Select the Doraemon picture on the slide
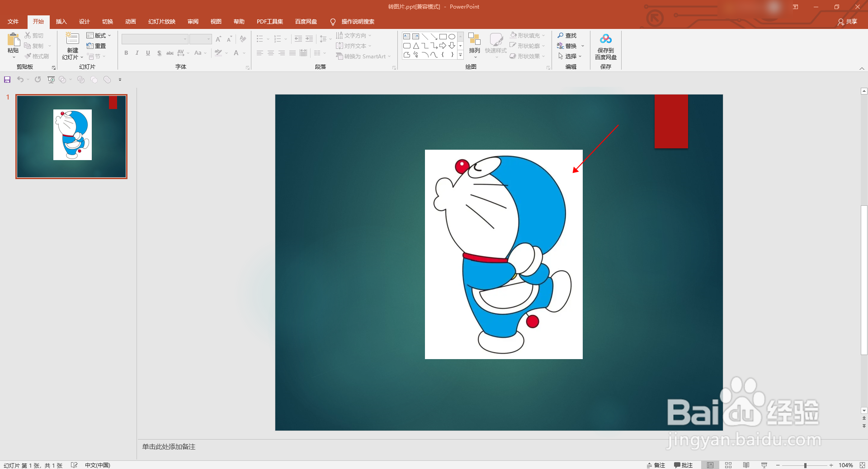 (x=504, y=254)
